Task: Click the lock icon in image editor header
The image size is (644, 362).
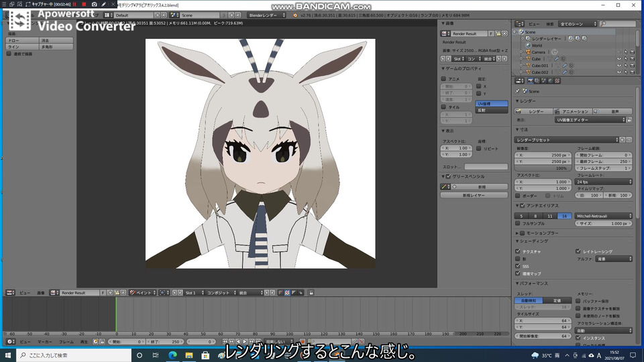Action: 311,293
